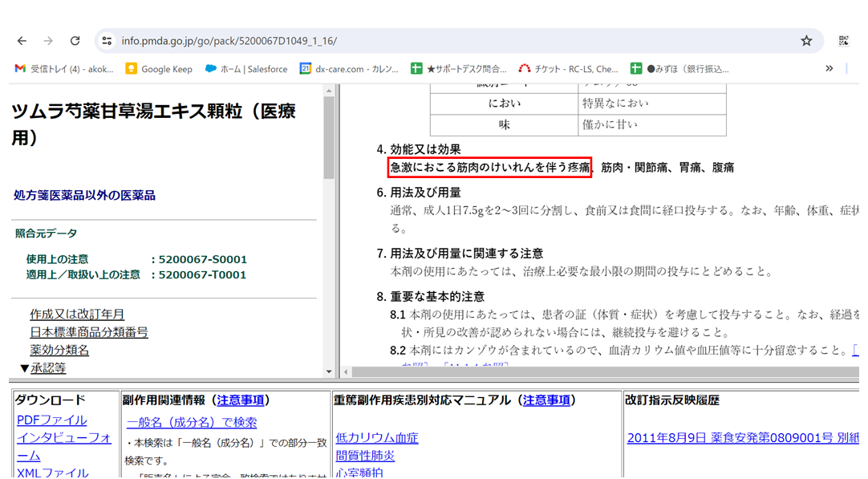Open the ●みずほ（銀行振込 bookmark
The height and width of the screenshot is (479, 868).
(679, 69)
